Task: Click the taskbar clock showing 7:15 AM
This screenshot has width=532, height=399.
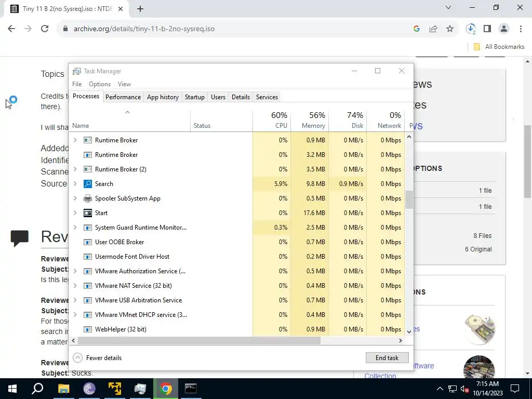Action: (x=487, y=389)
